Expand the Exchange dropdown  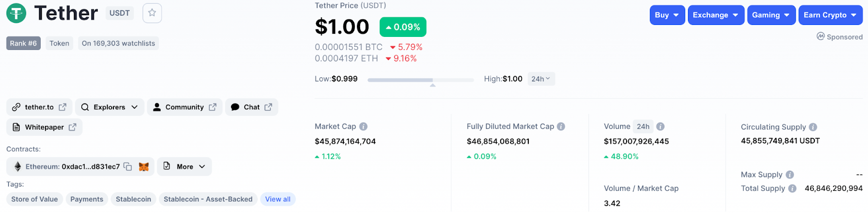pos(716,15)
